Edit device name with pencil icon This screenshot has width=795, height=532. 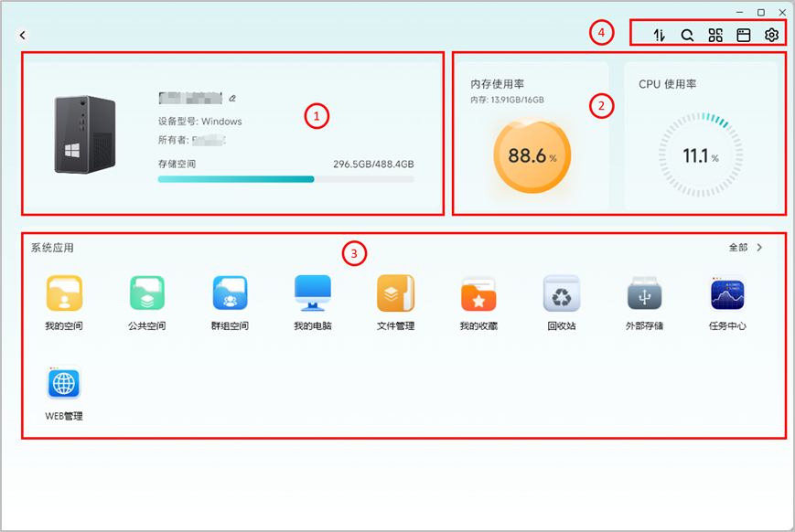point(232,99)
